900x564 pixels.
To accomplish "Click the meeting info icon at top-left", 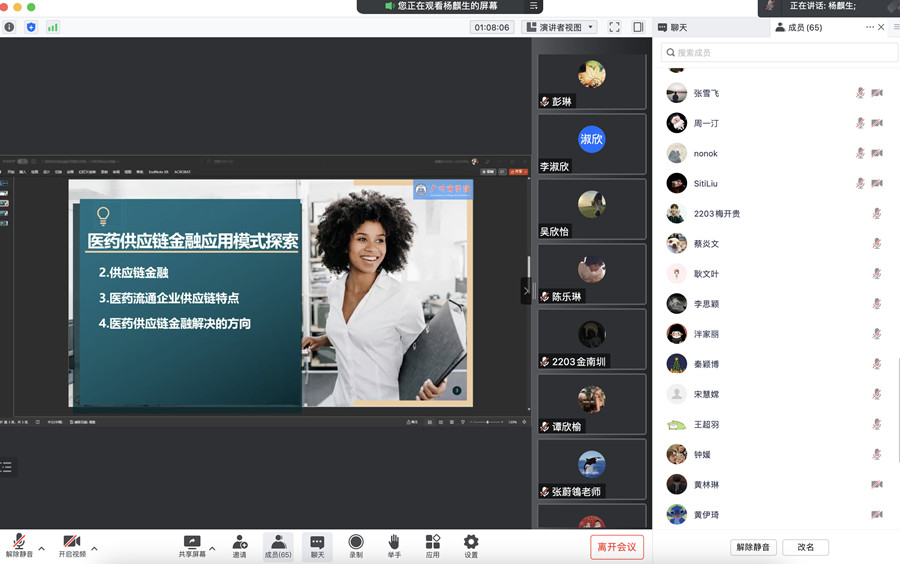I will click(x=10, y=27).
